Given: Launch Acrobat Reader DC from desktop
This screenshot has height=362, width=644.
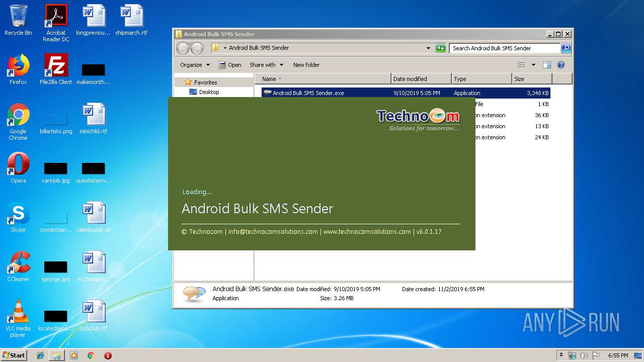Looking at the screenshot, I should pyautogui.click(x=56, y=23).
